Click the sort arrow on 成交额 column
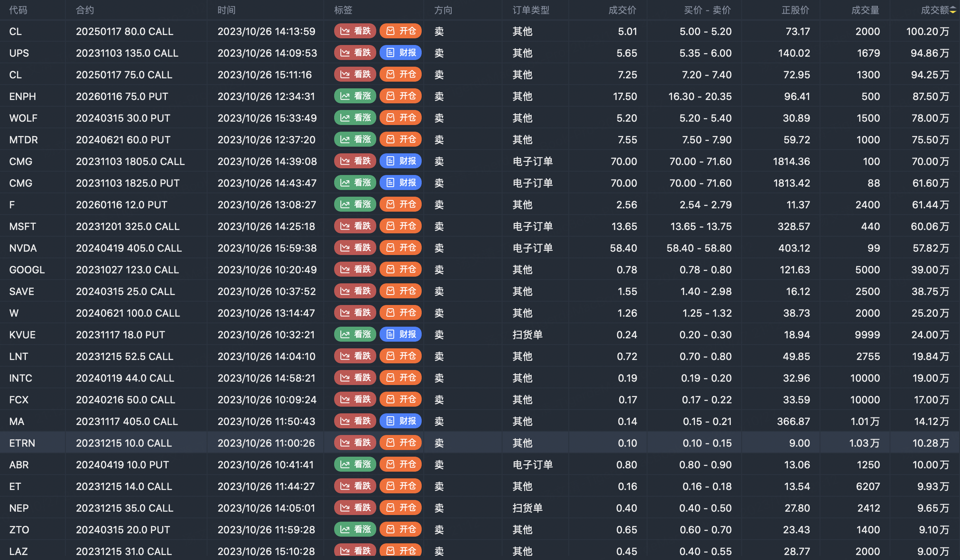960x560 pixels. tap(953, 10)
